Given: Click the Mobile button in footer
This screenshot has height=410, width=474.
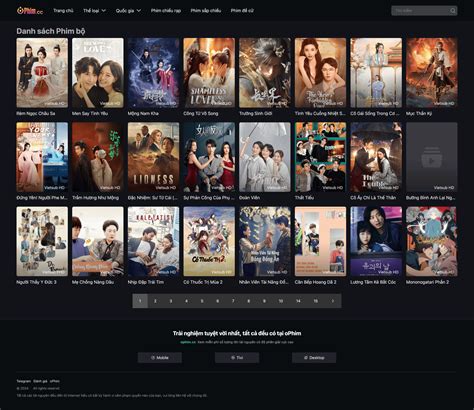Looking at the screenshot, I should click(x=160, y=358).
